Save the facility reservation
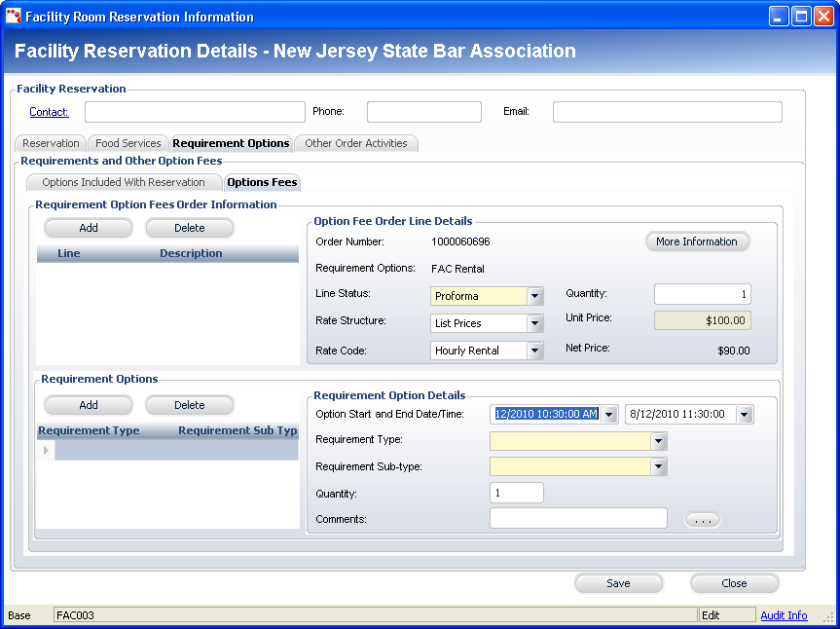Image resolution: width=840 pixels, height=629 pixels. [x=619, y=583]
